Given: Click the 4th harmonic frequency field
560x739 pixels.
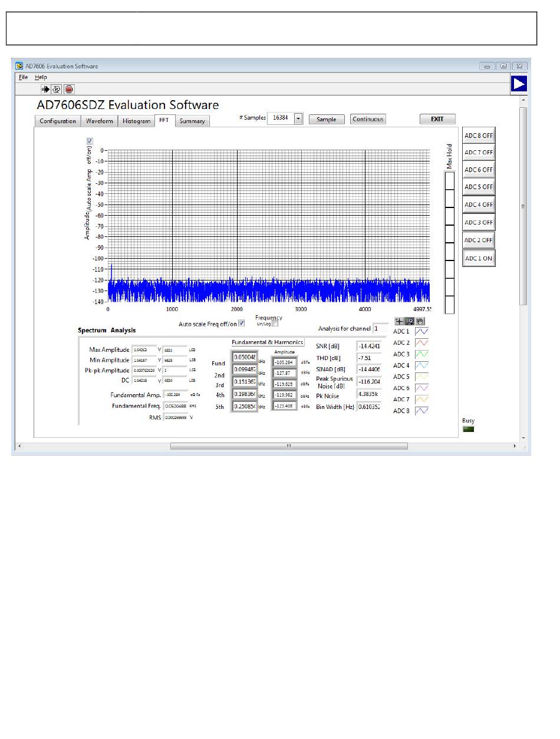Looking at the screenshot, I should [245, 394].
